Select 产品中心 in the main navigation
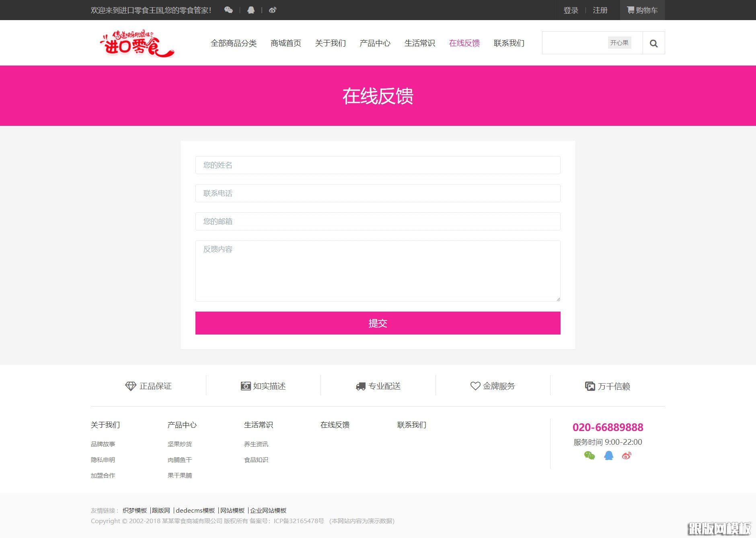Image resolution: width=756 pixels, height=538 pixels. pyautogui.click(x=375, y=43)
